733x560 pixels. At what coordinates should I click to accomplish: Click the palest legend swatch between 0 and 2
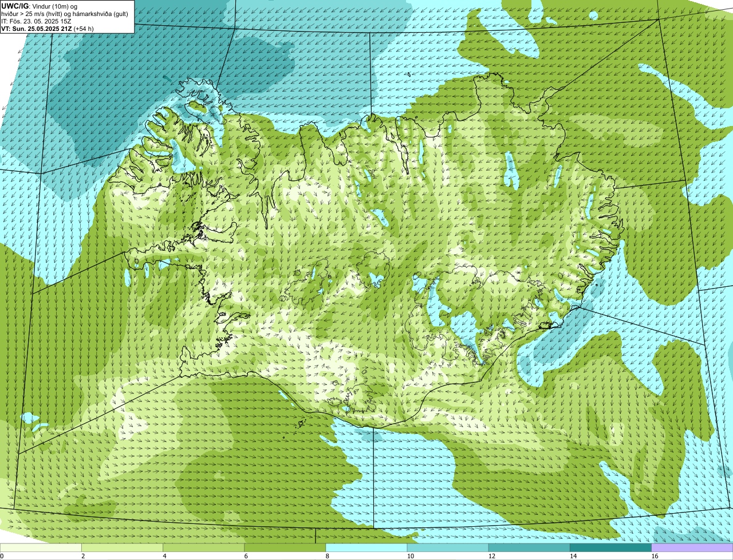pos(41,548)
